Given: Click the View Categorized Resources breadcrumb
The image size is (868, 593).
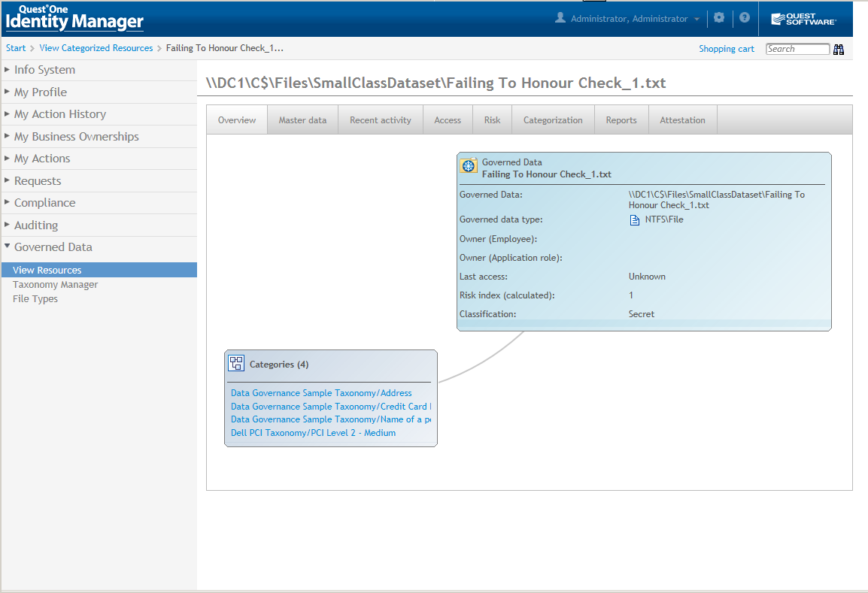Looking at the screenshot, I should [96, 48].
